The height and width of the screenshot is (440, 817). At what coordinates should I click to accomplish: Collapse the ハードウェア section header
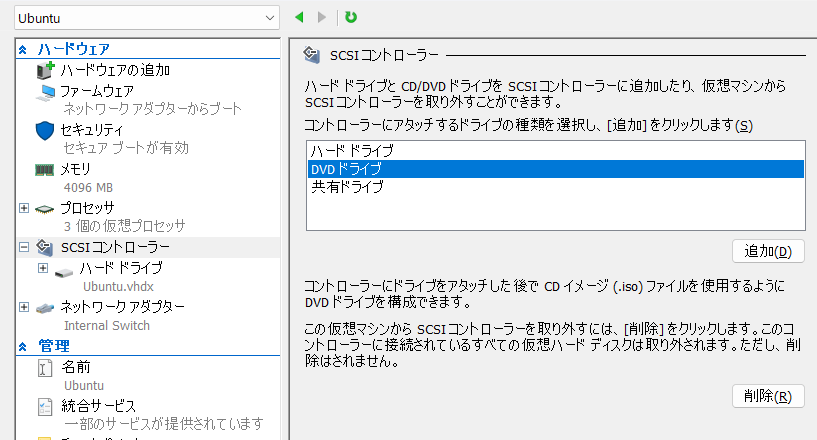24,49
